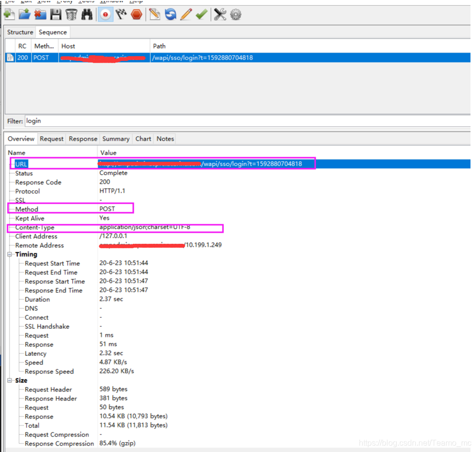Validate the response with the green checkmark icon
Viewport: 476px width, 452px height.
201,14
